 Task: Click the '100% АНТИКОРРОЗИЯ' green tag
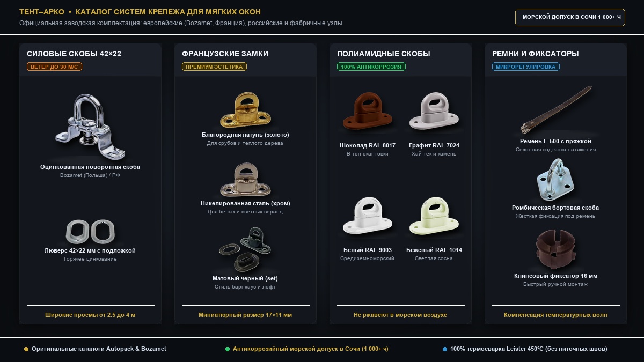(x=371, y=67)
